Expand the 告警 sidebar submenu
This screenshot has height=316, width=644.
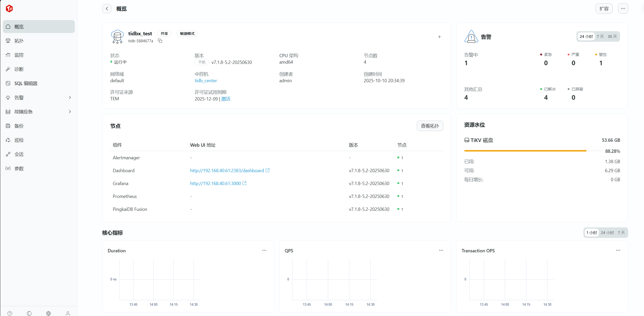pos(70,97)
